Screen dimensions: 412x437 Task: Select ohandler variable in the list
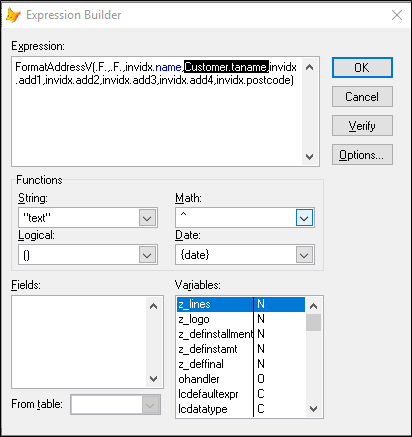tap(241, 379)
